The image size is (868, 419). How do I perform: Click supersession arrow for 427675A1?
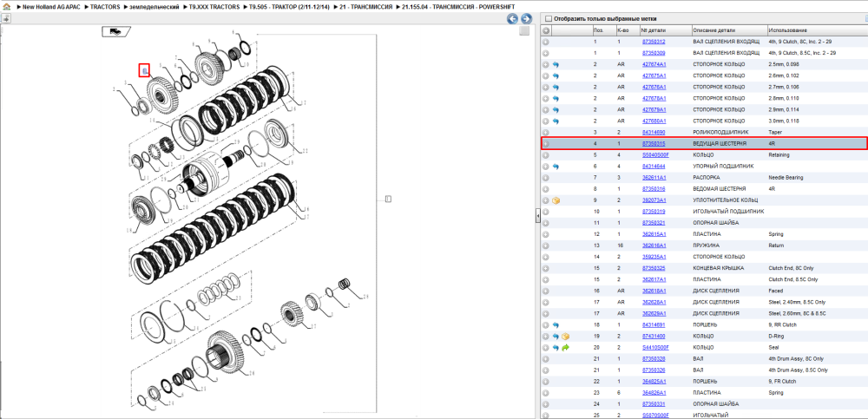tap(556, 75)
